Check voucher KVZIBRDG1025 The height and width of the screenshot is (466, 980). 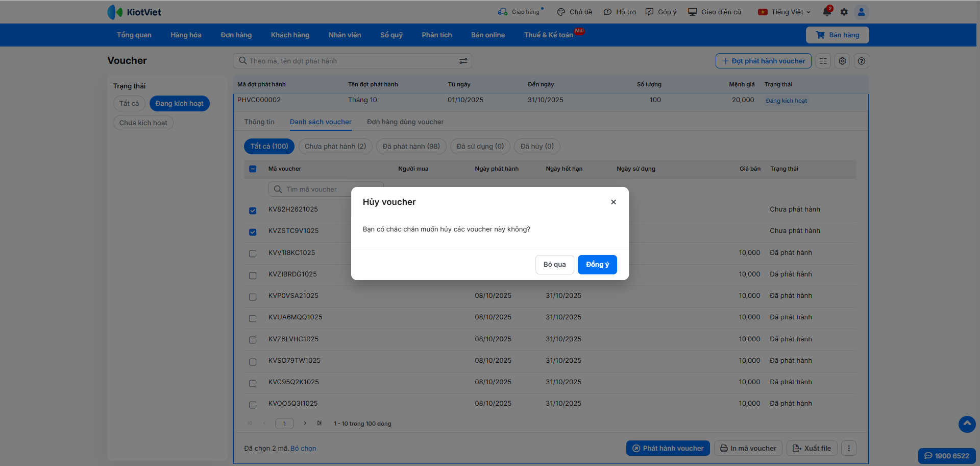(253, 275)
